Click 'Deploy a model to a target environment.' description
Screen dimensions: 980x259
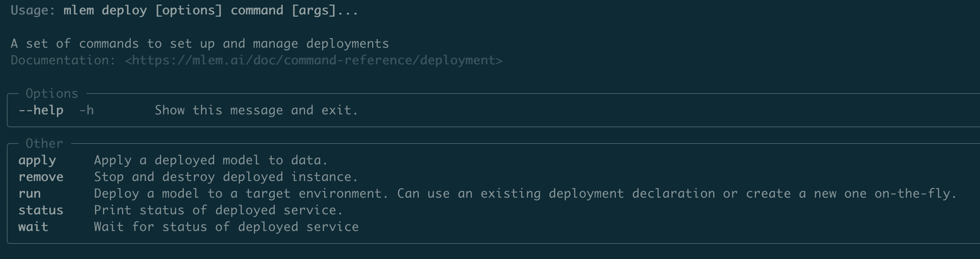pyautogui.click(x=241, y=193)
